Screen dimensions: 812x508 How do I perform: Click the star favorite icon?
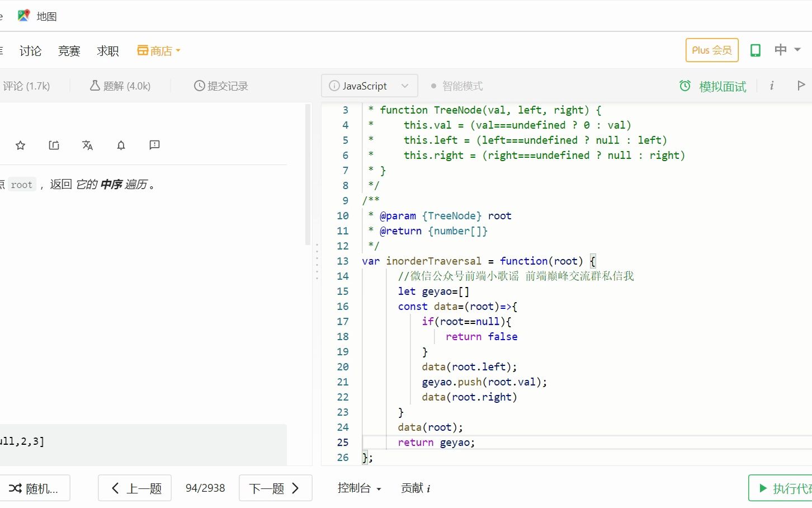[x=21, y=145]
